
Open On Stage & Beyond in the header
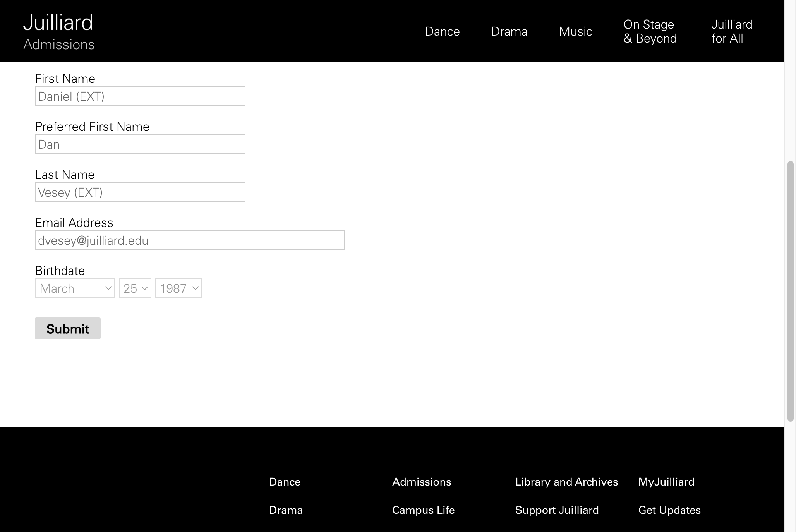pyautogui.click(x=650, y=31)
